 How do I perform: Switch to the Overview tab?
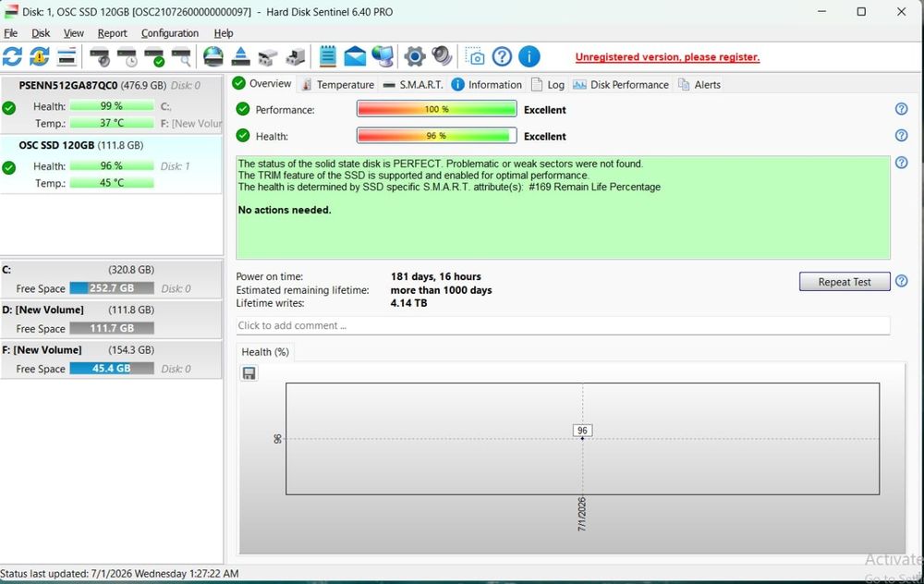coord(262,84)
